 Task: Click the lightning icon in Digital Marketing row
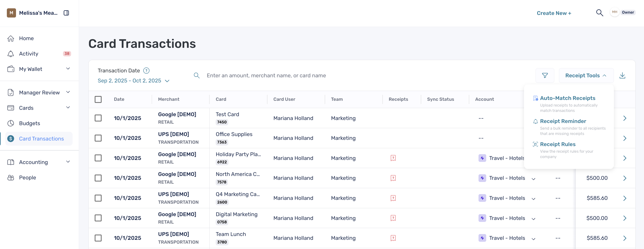pyautogui.click(x=482, y=218)
